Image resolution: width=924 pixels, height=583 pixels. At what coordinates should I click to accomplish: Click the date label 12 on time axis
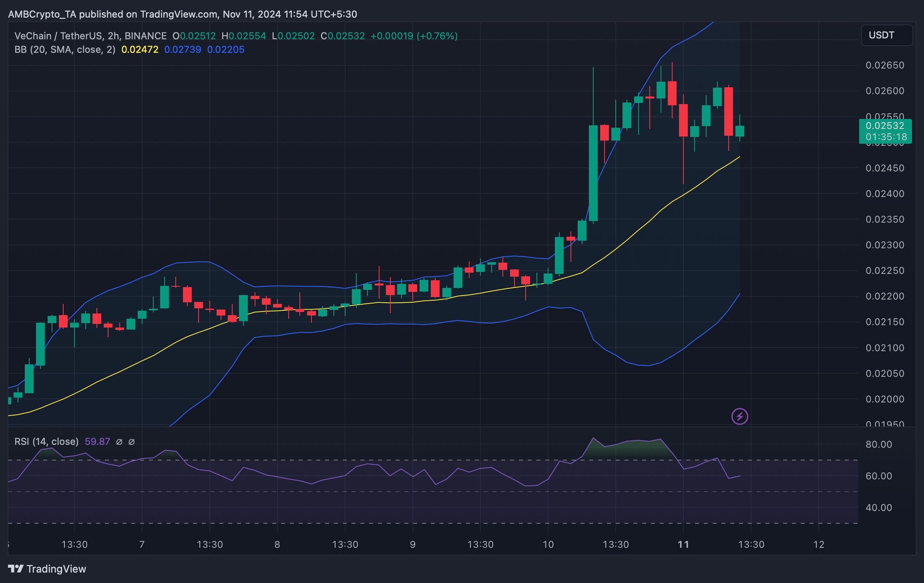point(819,545)
